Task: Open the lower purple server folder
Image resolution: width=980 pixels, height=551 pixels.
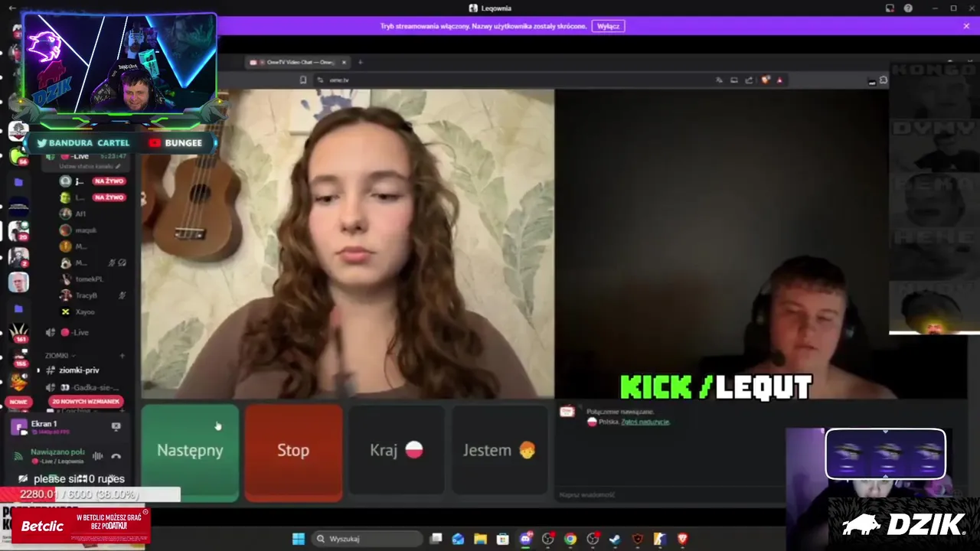Action: 18,308
